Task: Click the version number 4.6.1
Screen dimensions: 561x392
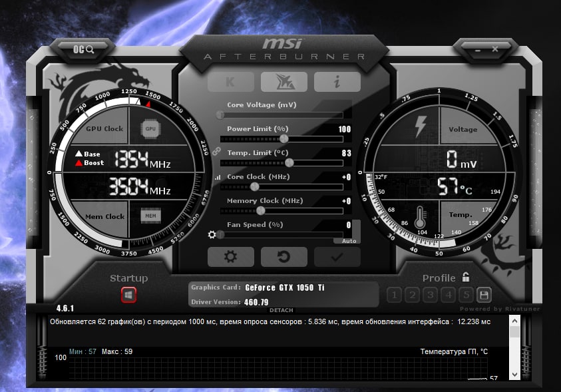Action: (65, 308)
